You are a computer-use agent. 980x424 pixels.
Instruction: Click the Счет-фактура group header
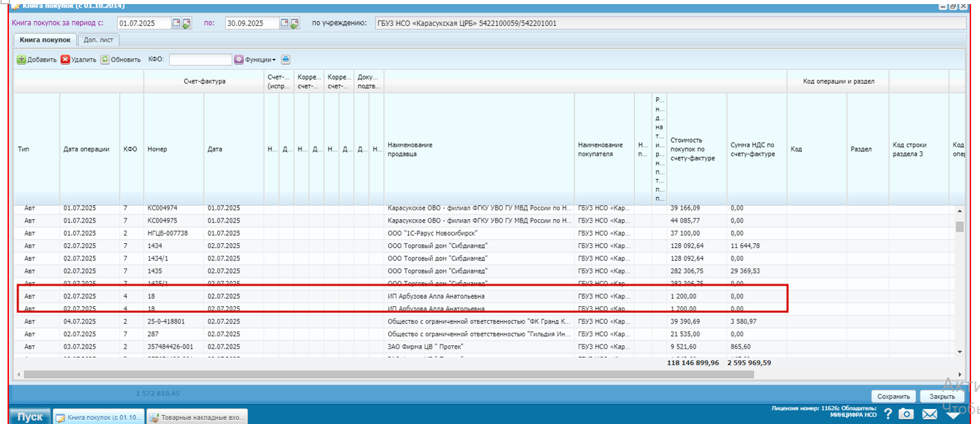[204, 81]
